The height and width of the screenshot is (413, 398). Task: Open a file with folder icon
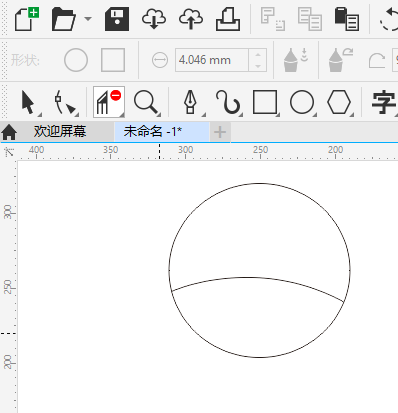click(x=64, y=19)
